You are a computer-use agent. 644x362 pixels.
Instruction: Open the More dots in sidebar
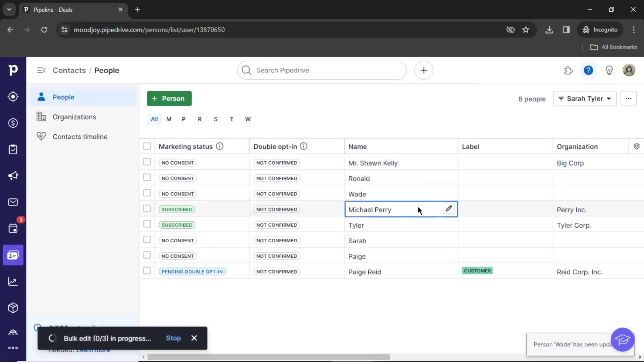tap(13, 348)
